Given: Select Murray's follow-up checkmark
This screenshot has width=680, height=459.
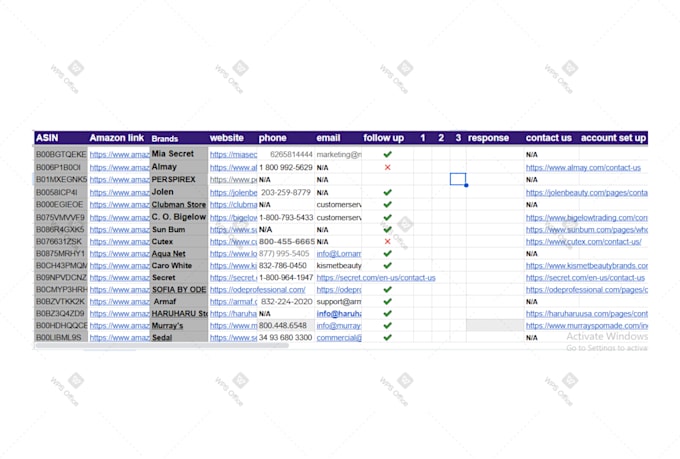Looking at the screenshot, I should [388, 325].
